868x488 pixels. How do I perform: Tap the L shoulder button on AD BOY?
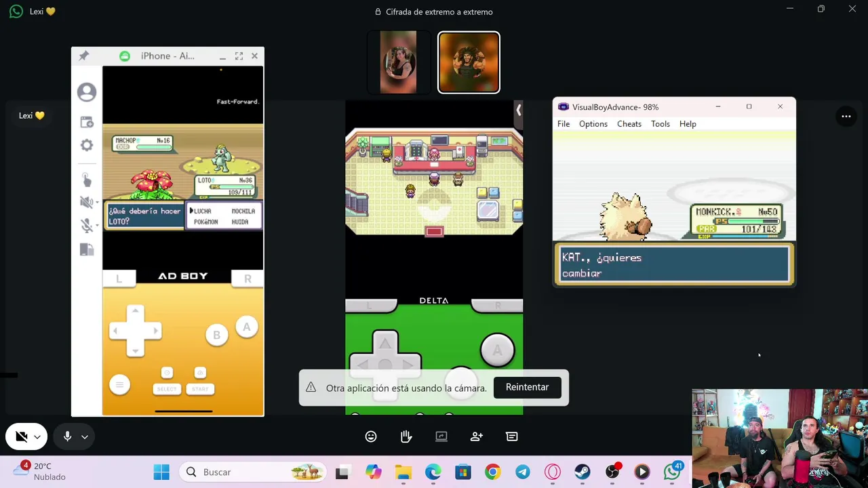click(x=119, y=278)
